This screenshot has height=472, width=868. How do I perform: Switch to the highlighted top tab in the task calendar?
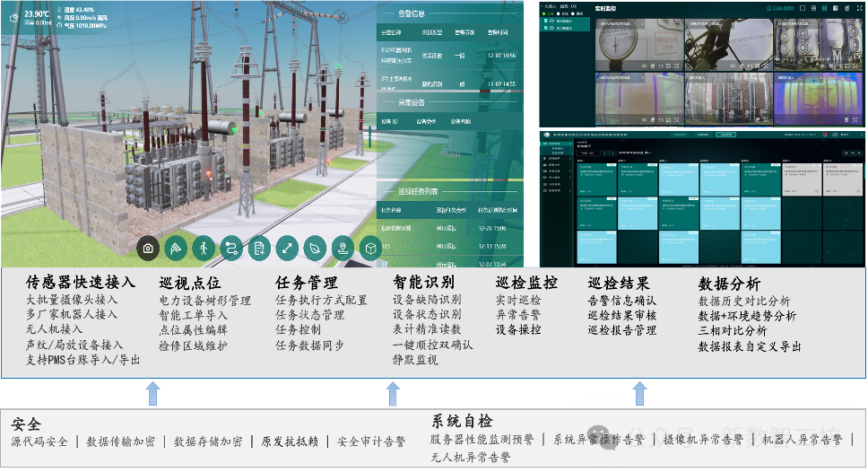[x=725, y=135]
